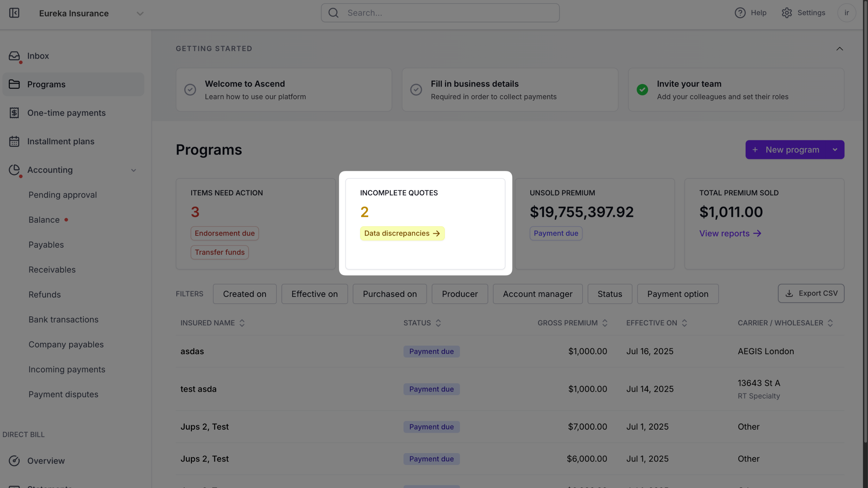
Task: Collapse the Getting Started section
Action: 840,49
